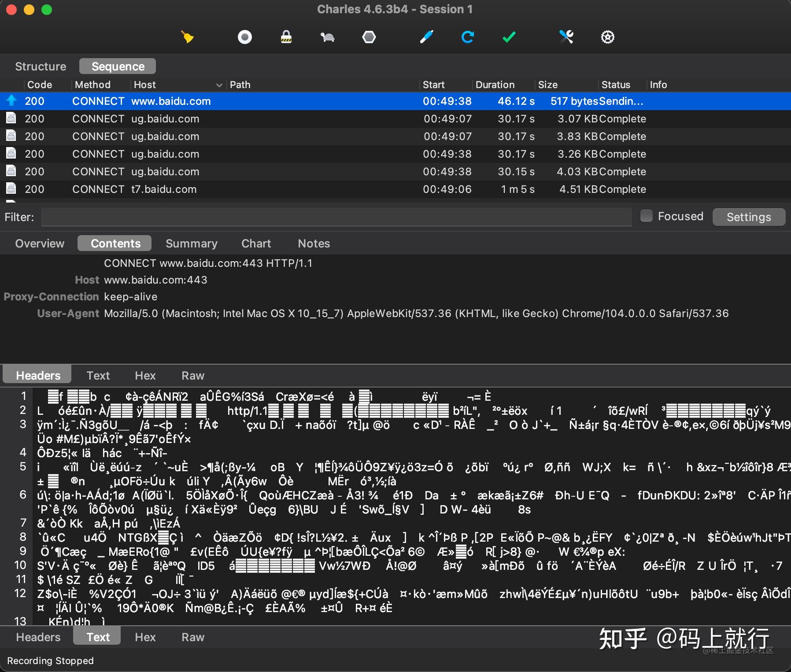Toggle SSL proxying padlock icon

click(286, 37)
